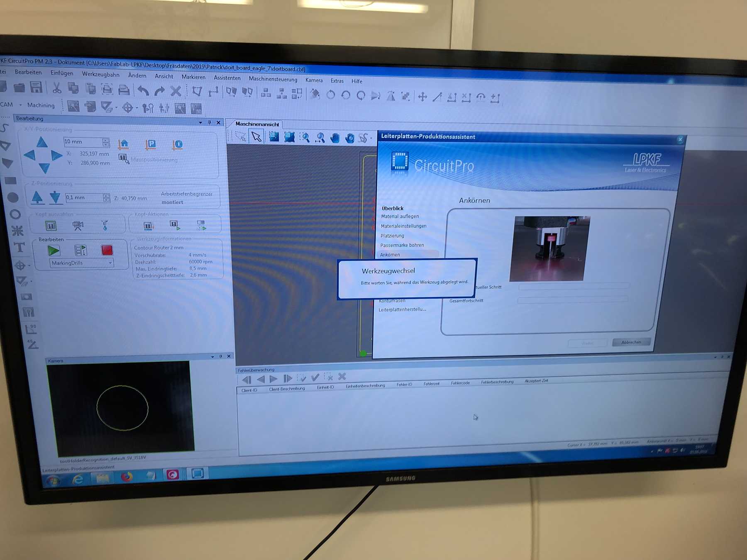Acknowledge error with checkmark in Fehlerüberwachung
The image size is (747, 560).
click(x=315, y=377)
